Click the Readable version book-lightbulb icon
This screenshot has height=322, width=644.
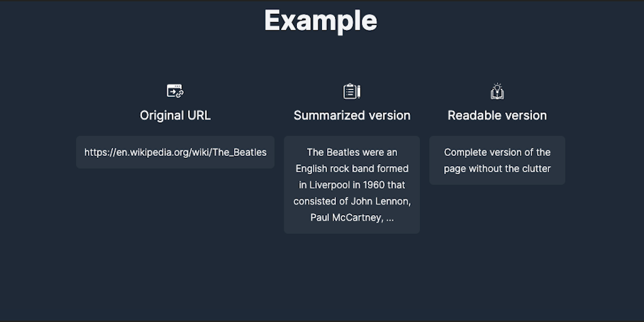pos(497,91)
